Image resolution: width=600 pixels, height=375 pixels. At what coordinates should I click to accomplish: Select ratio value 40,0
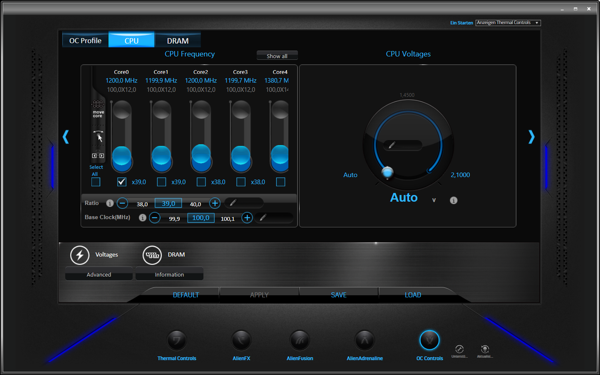pyautogui.click(x=195, y=204)
